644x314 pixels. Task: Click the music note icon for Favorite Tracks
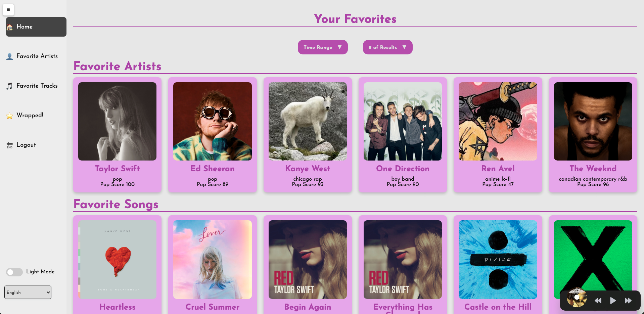pos(10,86)
